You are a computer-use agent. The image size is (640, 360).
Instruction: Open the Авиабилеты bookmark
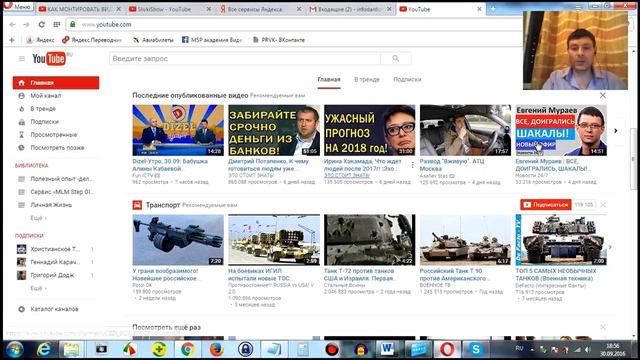pos(153,40)
